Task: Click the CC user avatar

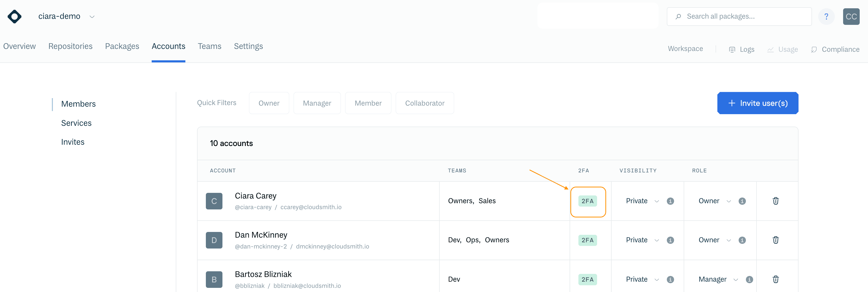Action: tap(851, 17)
